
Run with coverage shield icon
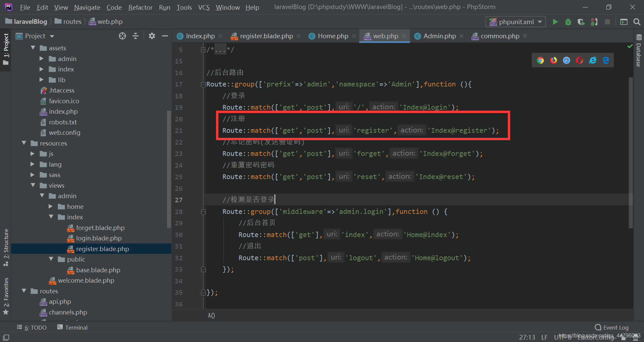[x=581, y=22]
